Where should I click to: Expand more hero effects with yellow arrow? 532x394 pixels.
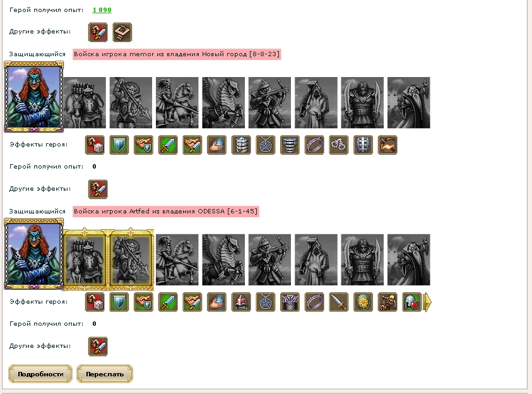tap(427, 302)
